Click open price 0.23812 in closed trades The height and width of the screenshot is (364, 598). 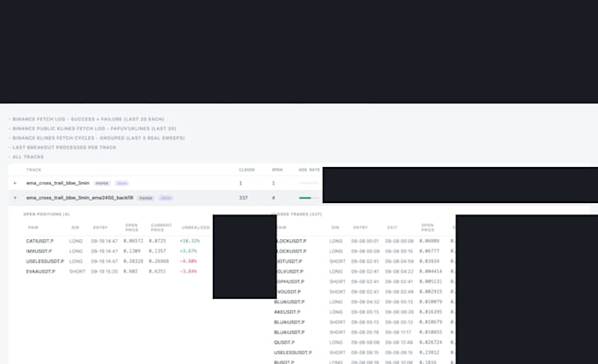pos(429,353)
